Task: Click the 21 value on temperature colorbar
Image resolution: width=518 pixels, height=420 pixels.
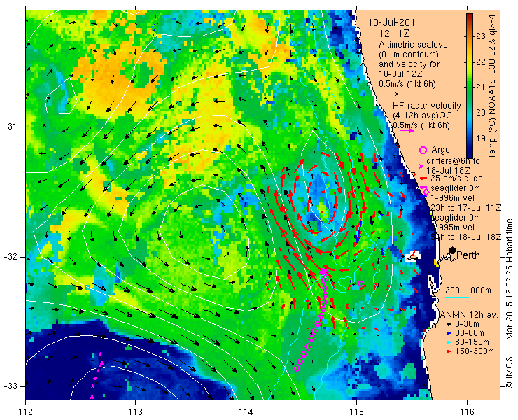Action: coord(481,87)
